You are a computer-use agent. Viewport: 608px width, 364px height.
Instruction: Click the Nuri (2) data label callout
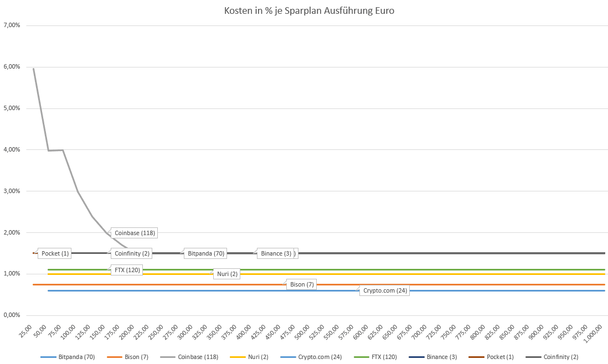[227, 274]
